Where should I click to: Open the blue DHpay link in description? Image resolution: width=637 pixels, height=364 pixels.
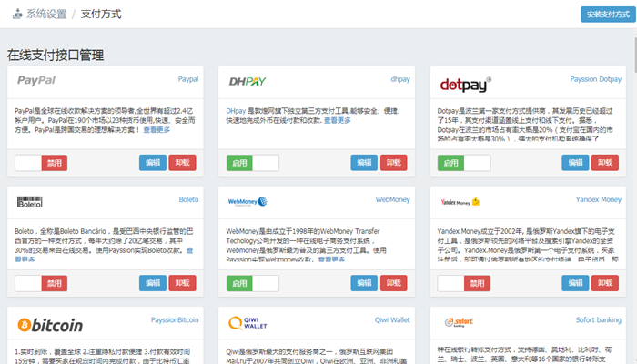[x=236, y=111]
